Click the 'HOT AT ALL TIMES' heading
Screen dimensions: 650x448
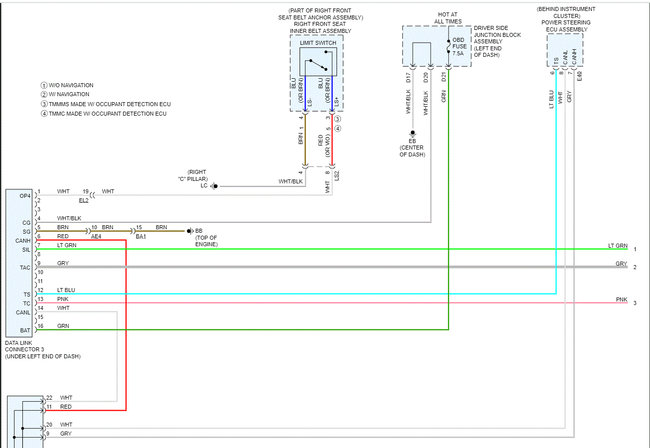[448, 18]
